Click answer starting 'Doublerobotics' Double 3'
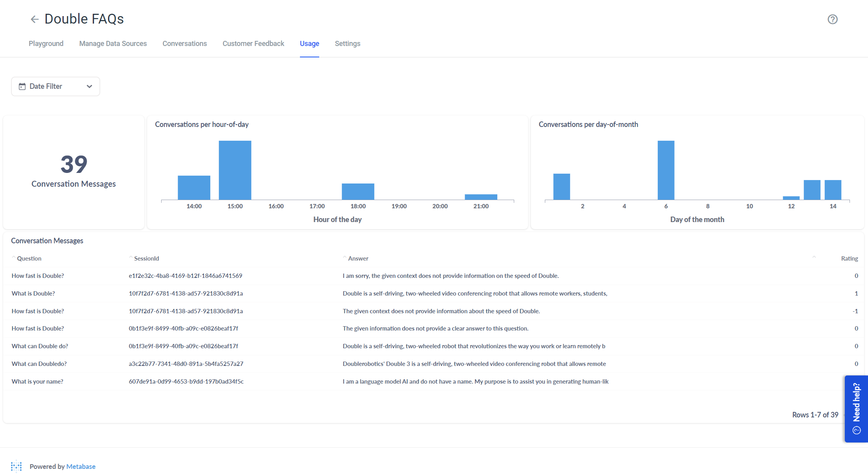This screenshot has height=474, width=868. point(474,364)
